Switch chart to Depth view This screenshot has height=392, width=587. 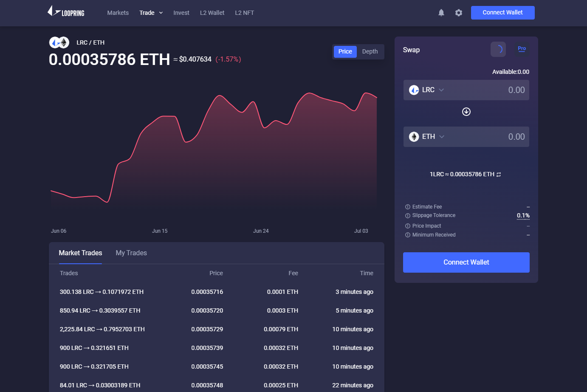370,51
